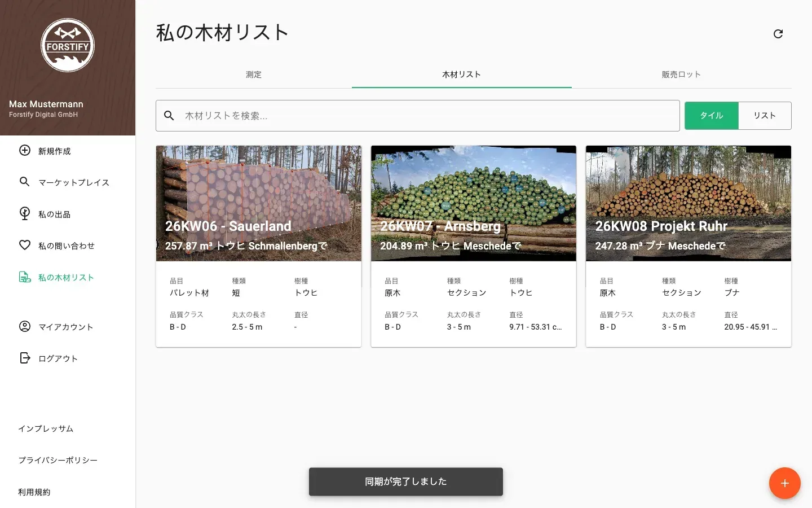
Task: Click 2.5 - 5 m length value
Action: tap(247, 327)
